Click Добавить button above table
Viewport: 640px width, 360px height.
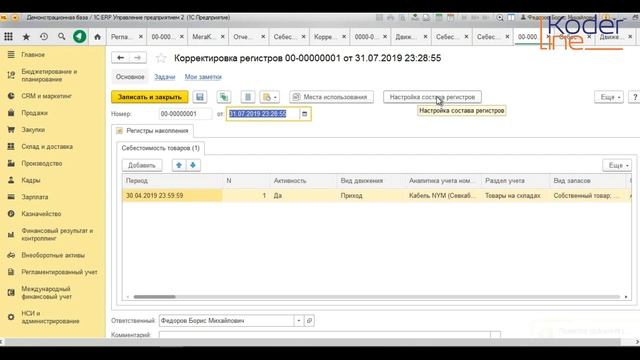[x=142, y=165]
